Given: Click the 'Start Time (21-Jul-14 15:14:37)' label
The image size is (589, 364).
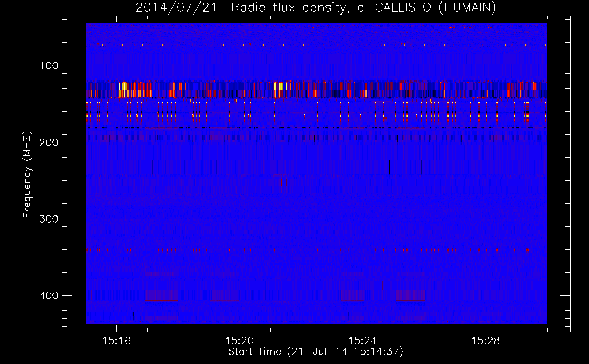Looking at the screenshot, I should [316, 352].
